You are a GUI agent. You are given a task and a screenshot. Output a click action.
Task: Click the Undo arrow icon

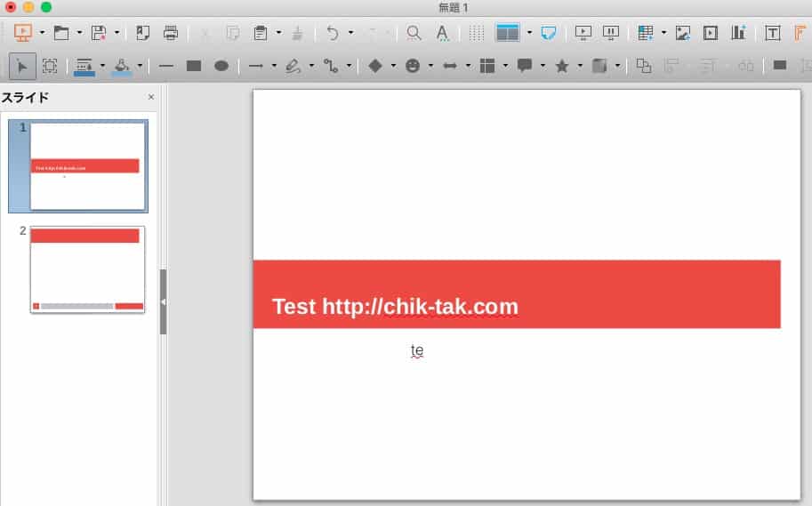(x=333, y=33)
